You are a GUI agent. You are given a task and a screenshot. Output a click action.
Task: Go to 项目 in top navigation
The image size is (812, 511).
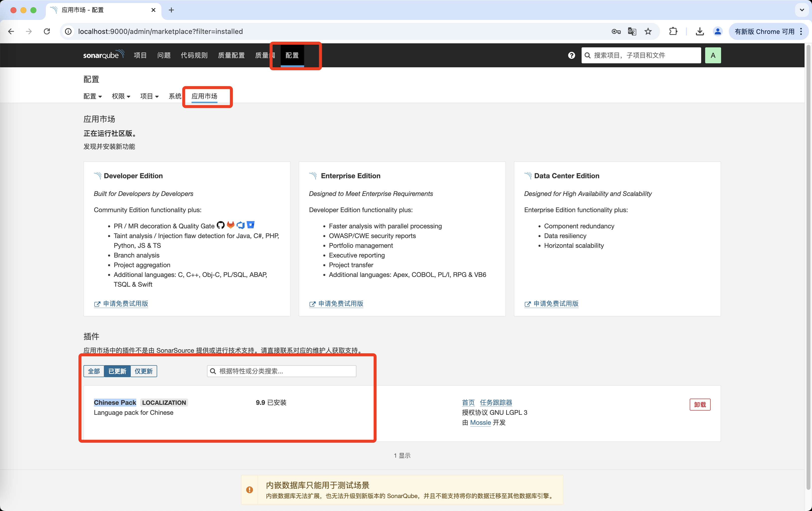[x=140, y=55]
